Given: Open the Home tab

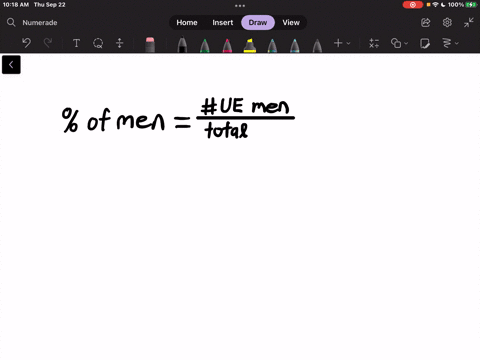Looking at the screenshot, I should click(x=187, y=23).
